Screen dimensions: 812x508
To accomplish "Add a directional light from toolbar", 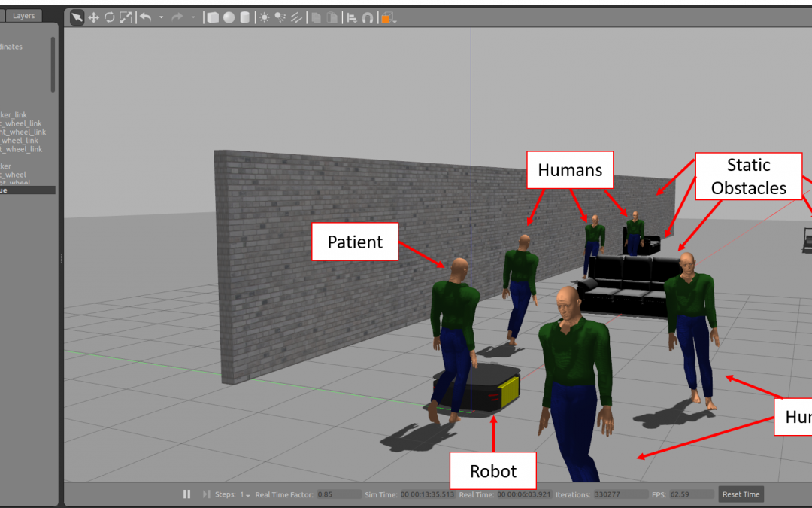I will (296, 17).
